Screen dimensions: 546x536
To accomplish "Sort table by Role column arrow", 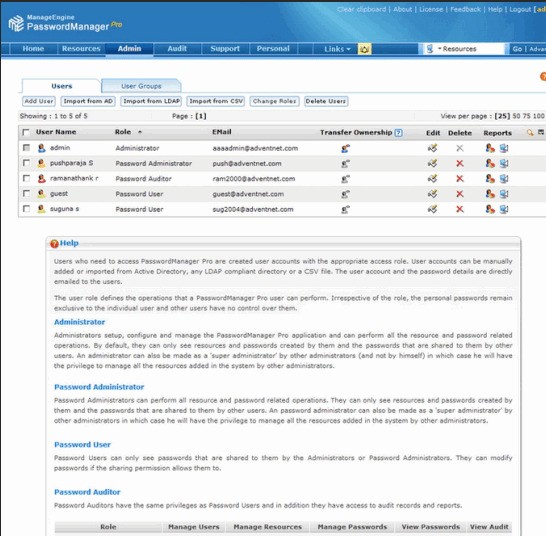I will tap(140, 132).
